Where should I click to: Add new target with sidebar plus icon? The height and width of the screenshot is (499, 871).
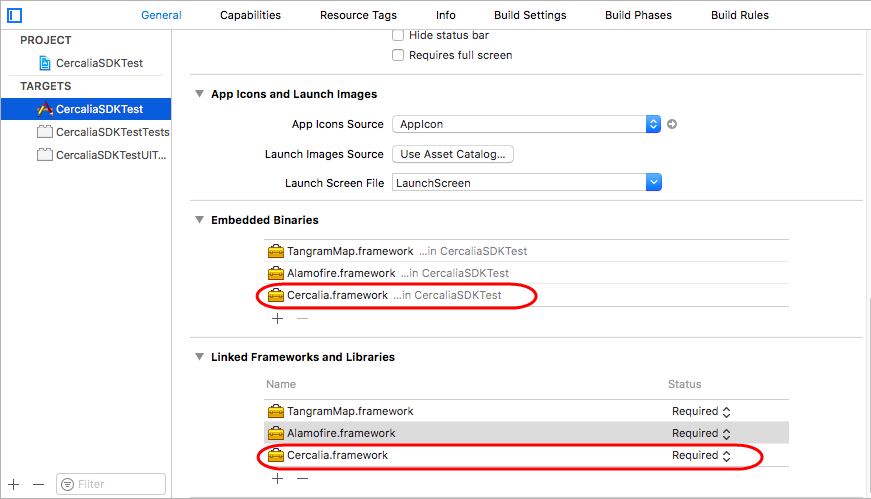14,485
